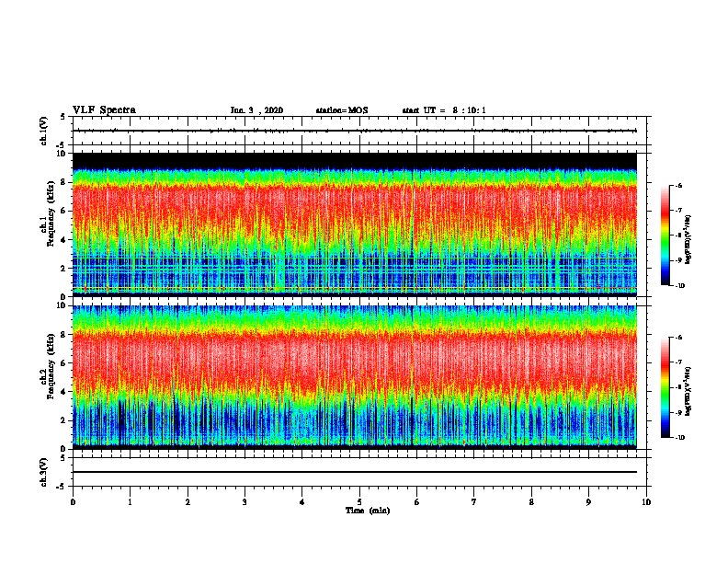
Task: Click the "ch.1(V)" axis label
Action: pos(43,131)
